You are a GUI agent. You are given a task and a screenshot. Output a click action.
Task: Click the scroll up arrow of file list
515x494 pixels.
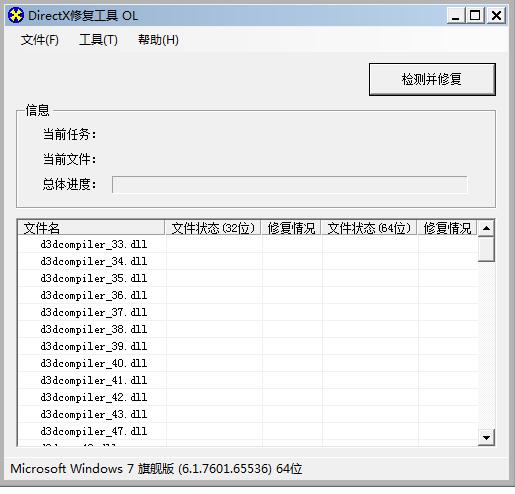(x=486, y=228)
